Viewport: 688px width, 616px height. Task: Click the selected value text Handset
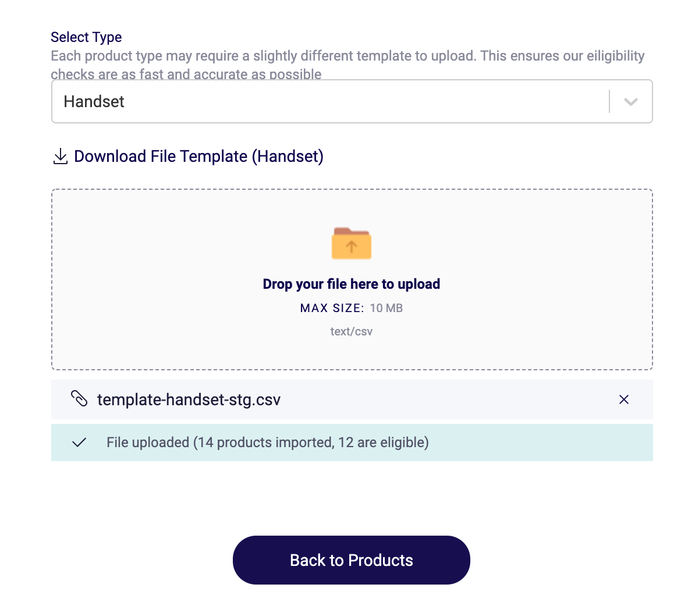94,102
